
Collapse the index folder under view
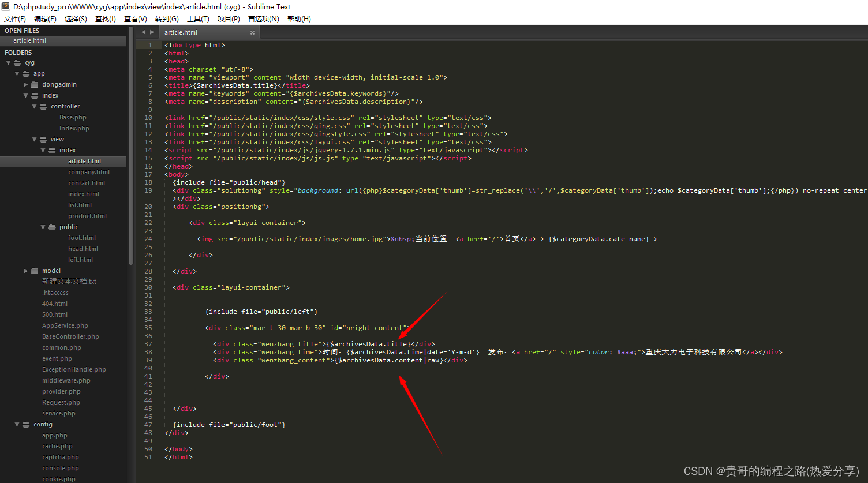[43, 150]
